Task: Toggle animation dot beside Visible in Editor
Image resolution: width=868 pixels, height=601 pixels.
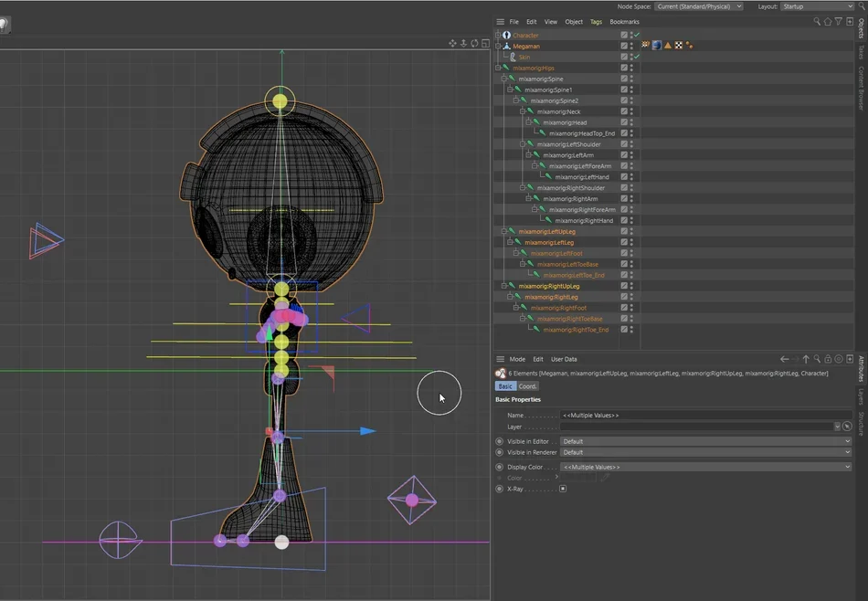Action: pos(499,442)
